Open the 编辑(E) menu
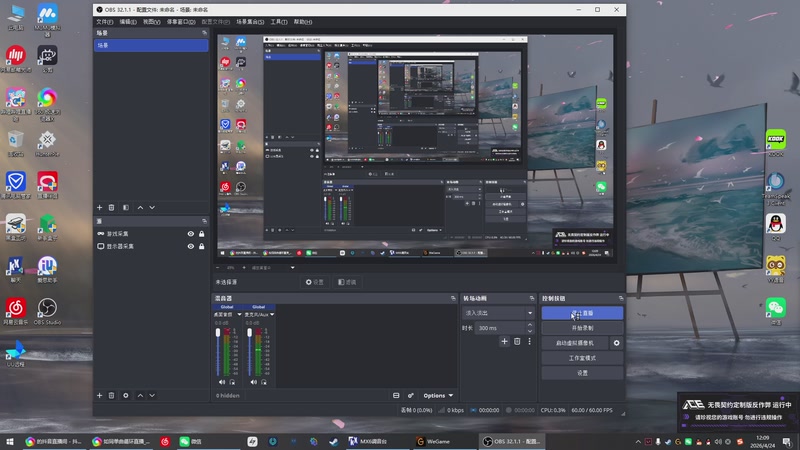800x450 pixels. 128,22
